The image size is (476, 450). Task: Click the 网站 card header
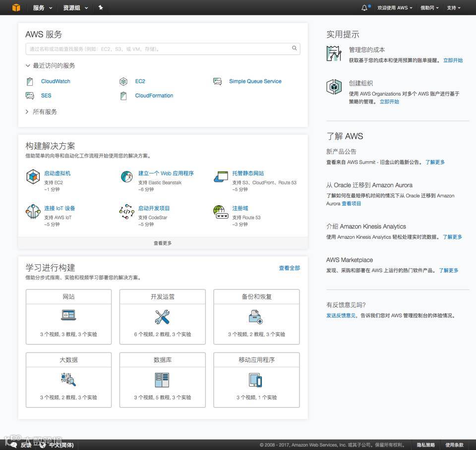(x=68, y=297)
